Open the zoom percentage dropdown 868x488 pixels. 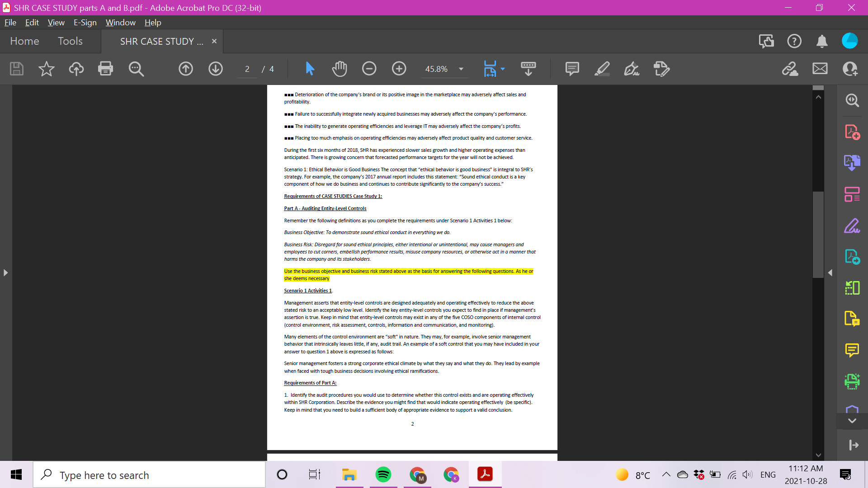(x=461, y=69)
